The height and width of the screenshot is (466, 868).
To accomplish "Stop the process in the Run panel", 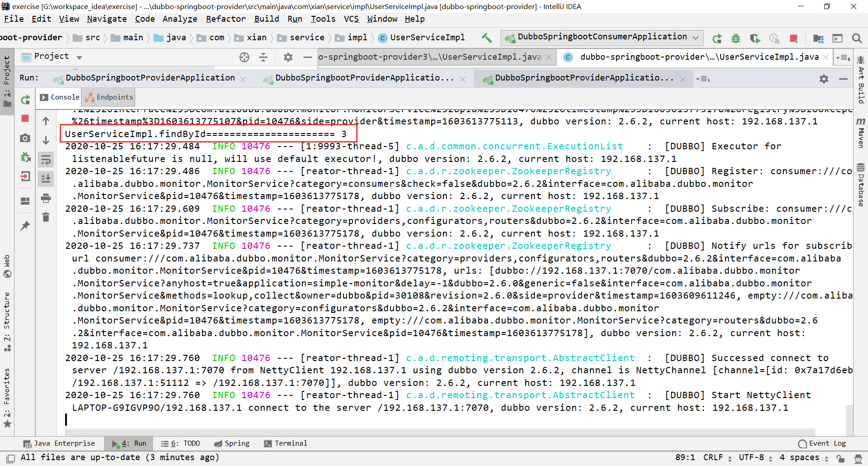I will pyautogui.click(x=25, y=119).
